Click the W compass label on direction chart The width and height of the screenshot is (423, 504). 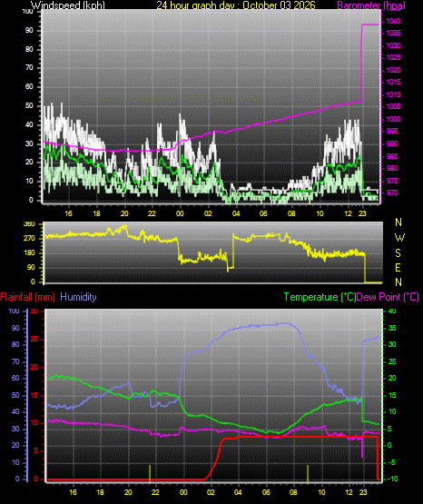click(x=399, y=238)
